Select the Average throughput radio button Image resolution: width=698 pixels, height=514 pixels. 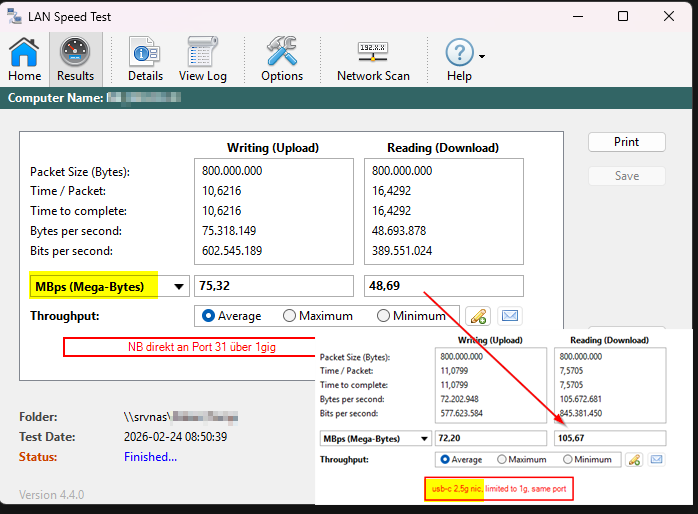[x=208, y=316]
